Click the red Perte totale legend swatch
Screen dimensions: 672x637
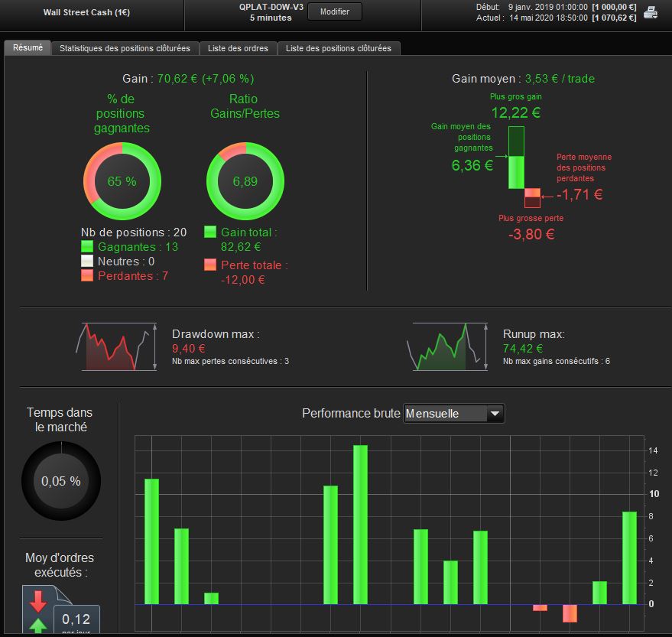click(210, 265)
